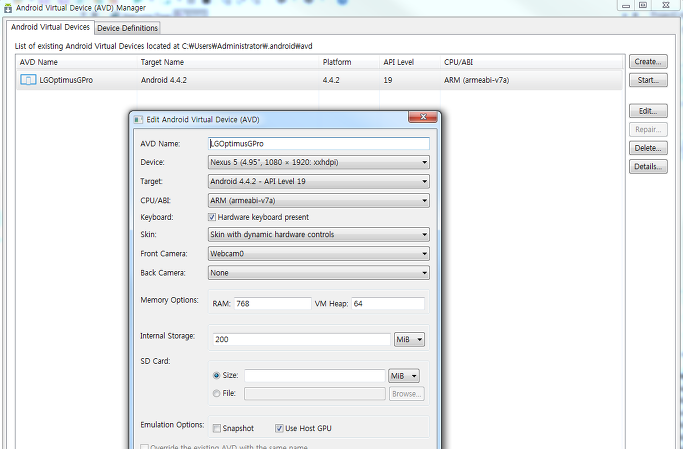This screenshot has height=449, width=683.
Task: Click the SD Card File path field
Action: point(314,394)
